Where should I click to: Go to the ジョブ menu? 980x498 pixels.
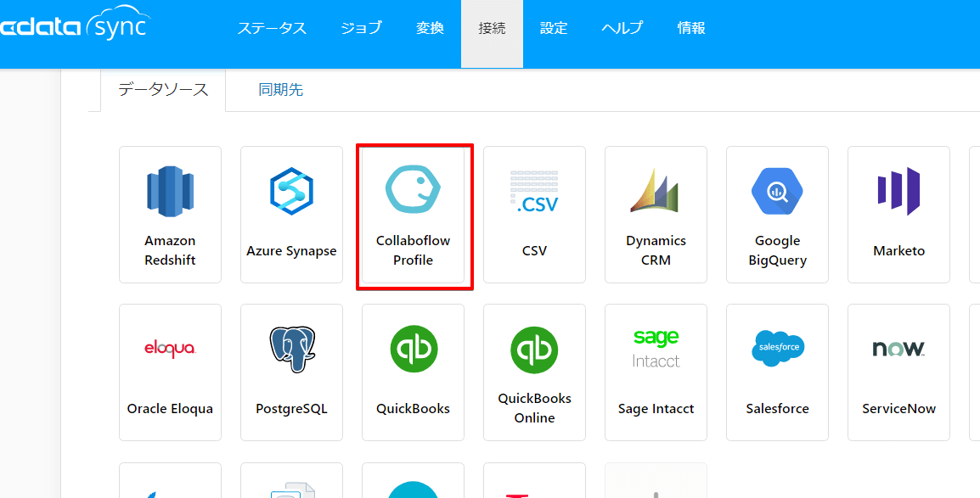[x=361, y=28]
